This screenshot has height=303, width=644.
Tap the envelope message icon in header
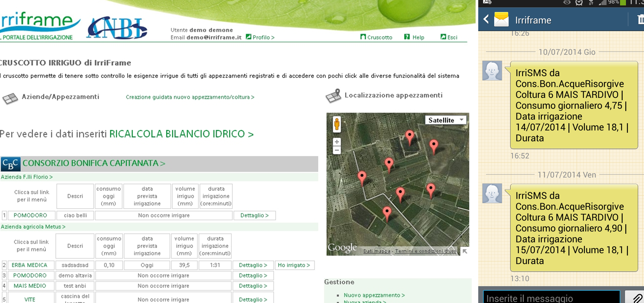click(x=501, y=19)
